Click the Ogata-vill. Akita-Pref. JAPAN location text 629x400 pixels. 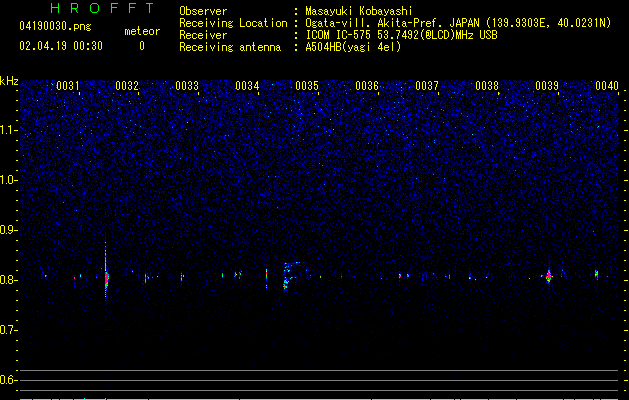(x=458, y=23)
